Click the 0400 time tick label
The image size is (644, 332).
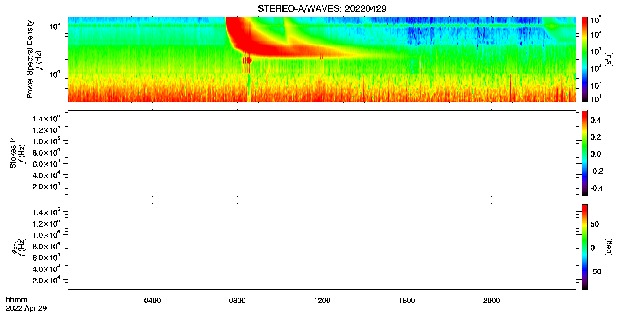[152, 301]
